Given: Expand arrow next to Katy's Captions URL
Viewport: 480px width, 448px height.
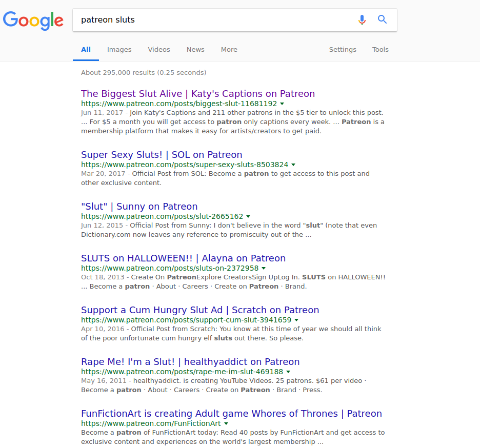Looking at the screenshot, I should pos(282,104).
